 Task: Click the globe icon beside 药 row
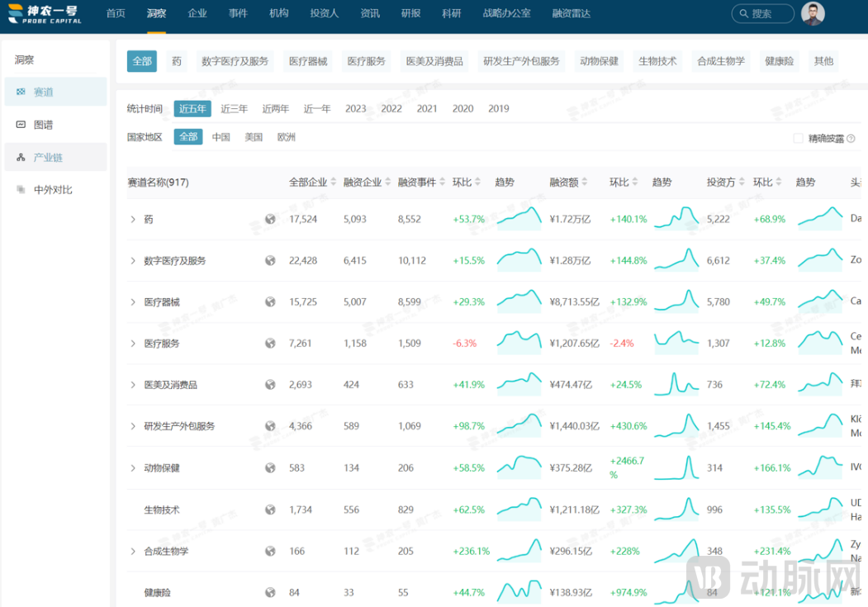[x=270, y=218]
